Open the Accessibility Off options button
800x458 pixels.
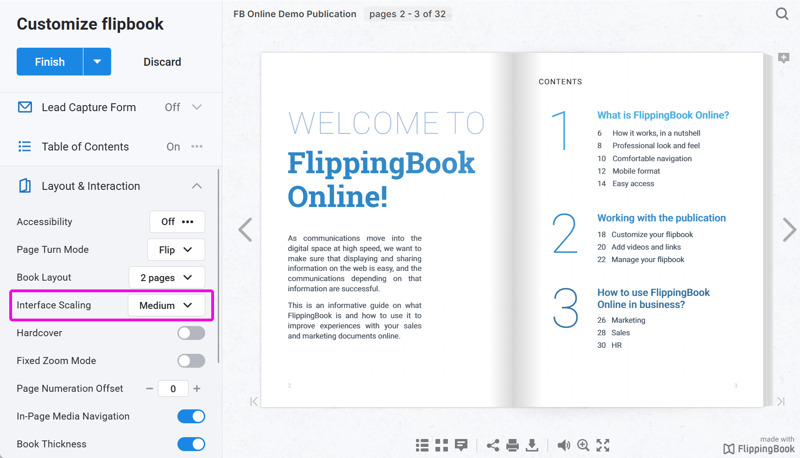pos(177,221)
